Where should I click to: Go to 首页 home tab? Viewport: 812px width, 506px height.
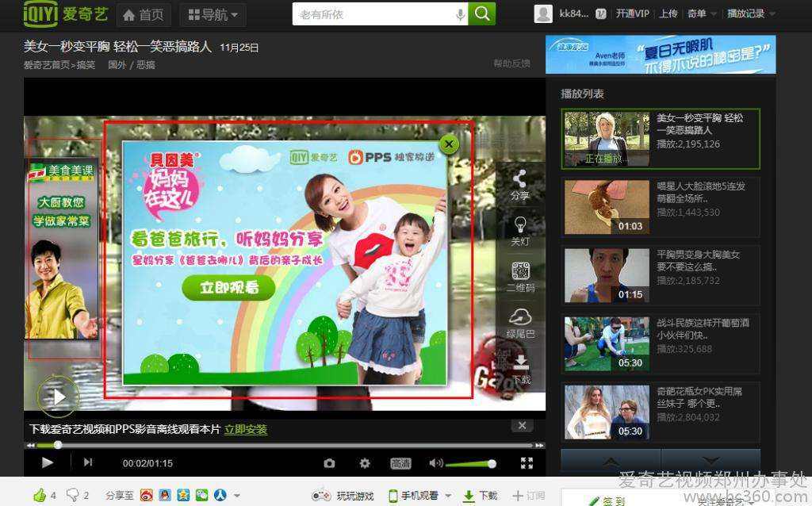144,15
